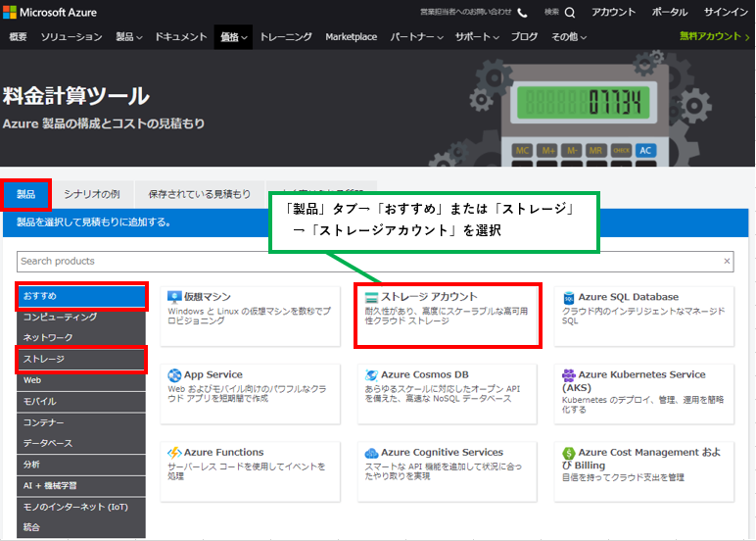
Task: Select the コンテナー category
Action: pyautogui.click(x=81, y=422)
